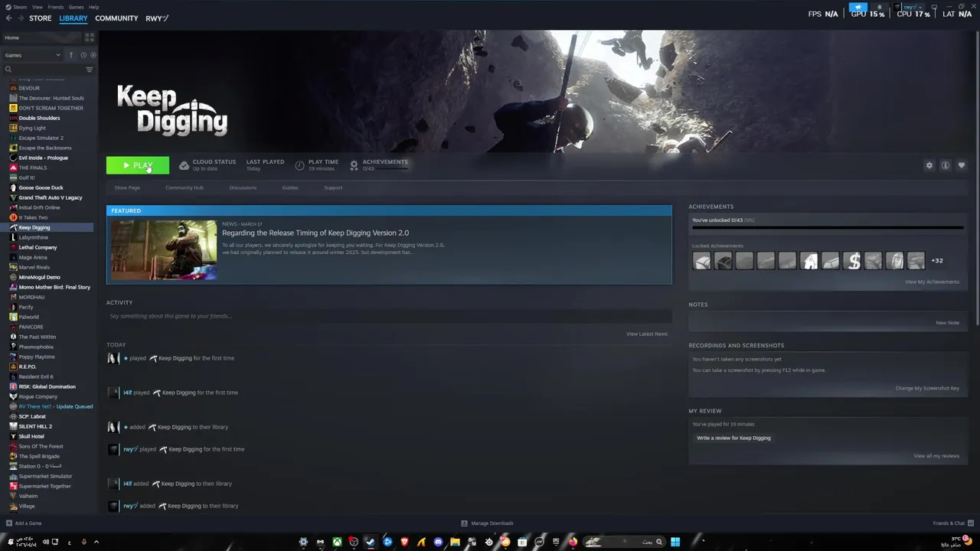980x551 pixels.
Task: Show hidden system tray icons chevron
Action: tap(96, 542)
